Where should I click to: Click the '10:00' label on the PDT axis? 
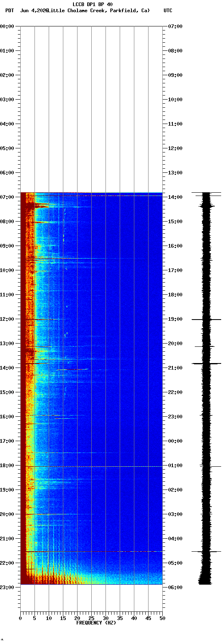point(7,270)
